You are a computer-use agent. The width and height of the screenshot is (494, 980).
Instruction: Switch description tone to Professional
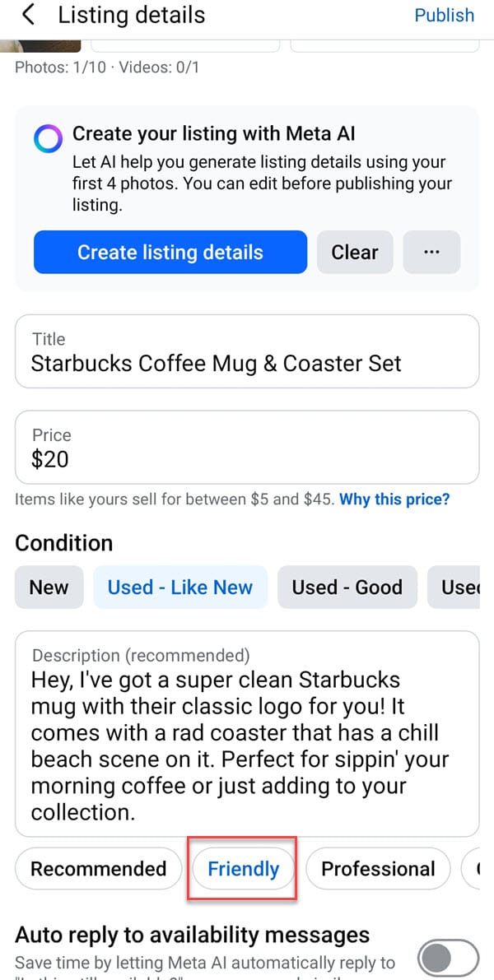378,869
